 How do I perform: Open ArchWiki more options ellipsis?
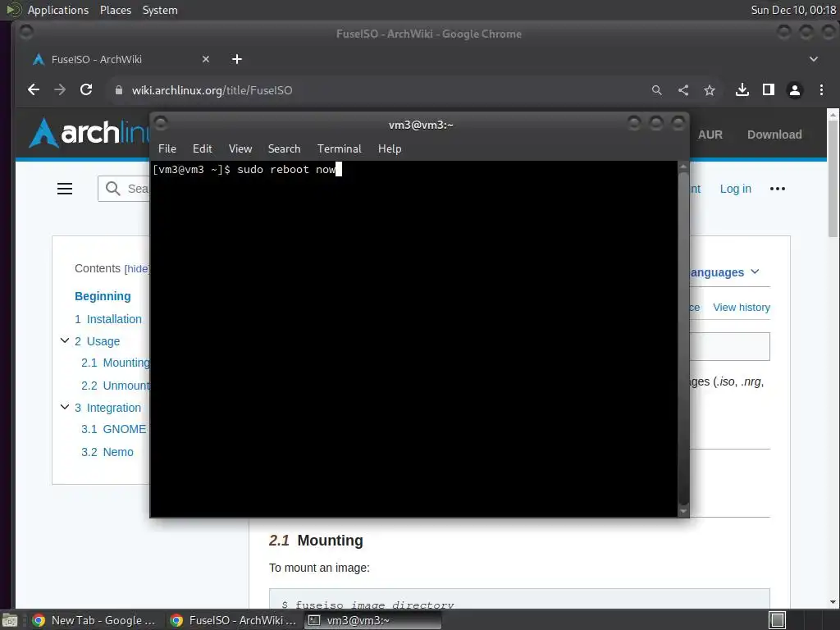778,189
